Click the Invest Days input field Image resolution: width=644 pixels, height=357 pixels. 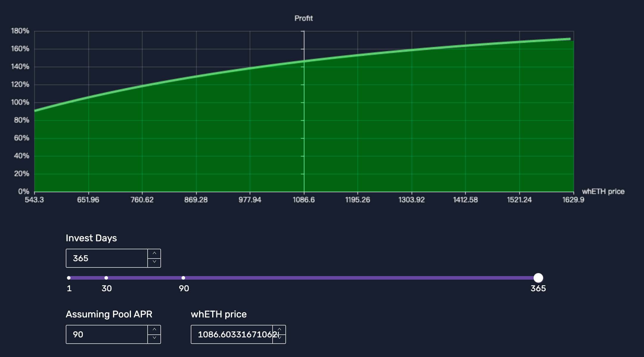point(107,258)
